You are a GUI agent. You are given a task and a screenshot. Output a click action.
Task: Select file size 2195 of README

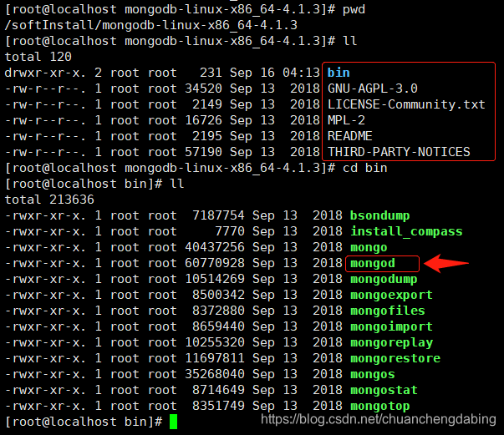pyautogui.click(x=207, y=136)
